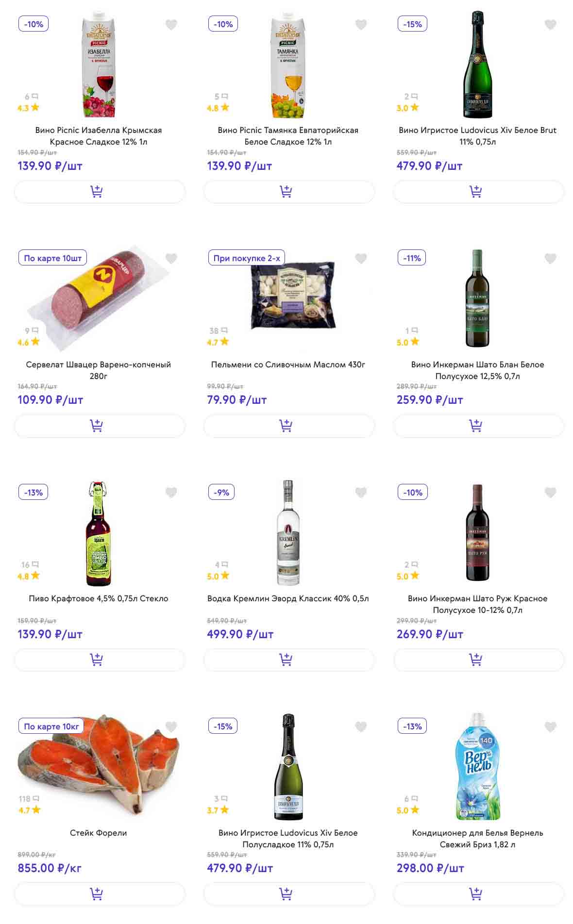
Task: Open Вино Инкерман Шато Блан product title
Action: tap(477, 370)
